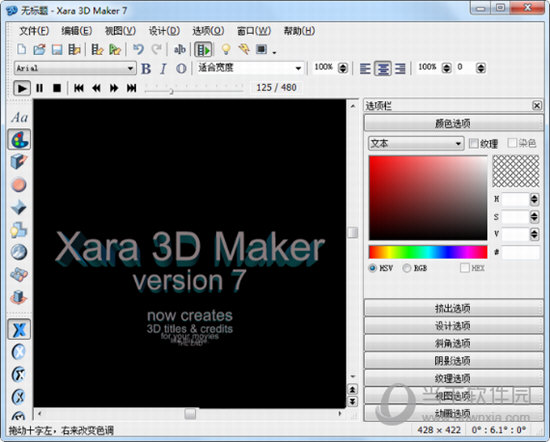Adjust the 0 value stepper beside the second 100% field
The image size is (550, 442).
click(x=481, y=68)
